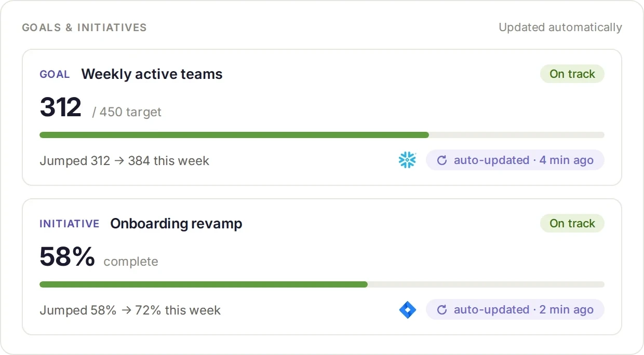Open the Onboarding revamp initiative title

point(176,223)
